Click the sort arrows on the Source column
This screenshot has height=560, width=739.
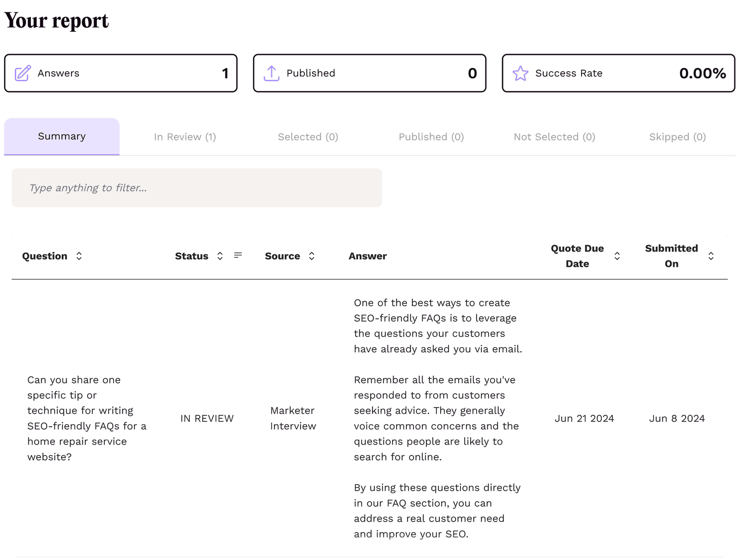(x=312, y=256)
